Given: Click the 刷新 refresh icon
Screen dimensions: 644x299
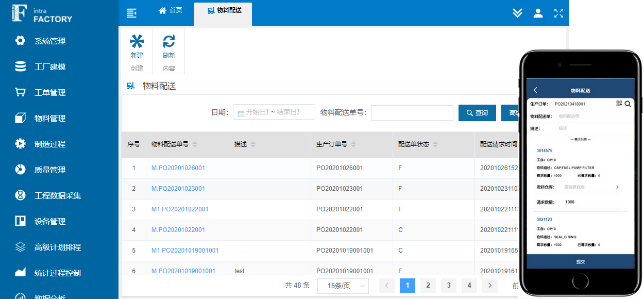Looking at the screenshot, I should coord(169,42).
